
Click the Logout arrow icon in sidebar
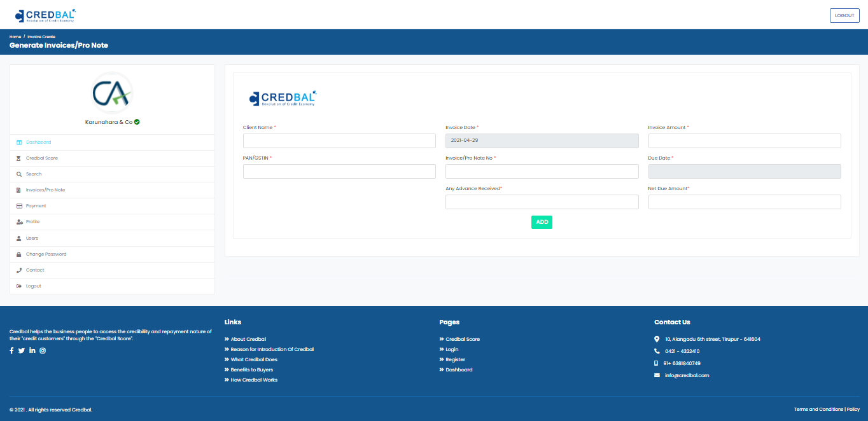tap(19, 286)
